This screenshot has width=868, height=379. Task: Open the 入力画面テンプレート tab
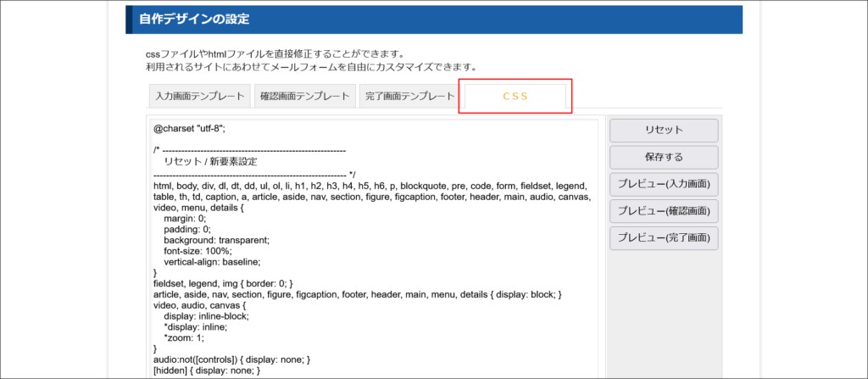200,96
